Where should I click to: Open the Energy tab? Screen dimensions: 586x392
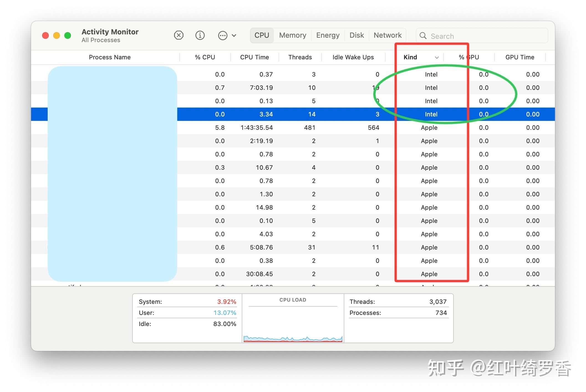(328, 35)
